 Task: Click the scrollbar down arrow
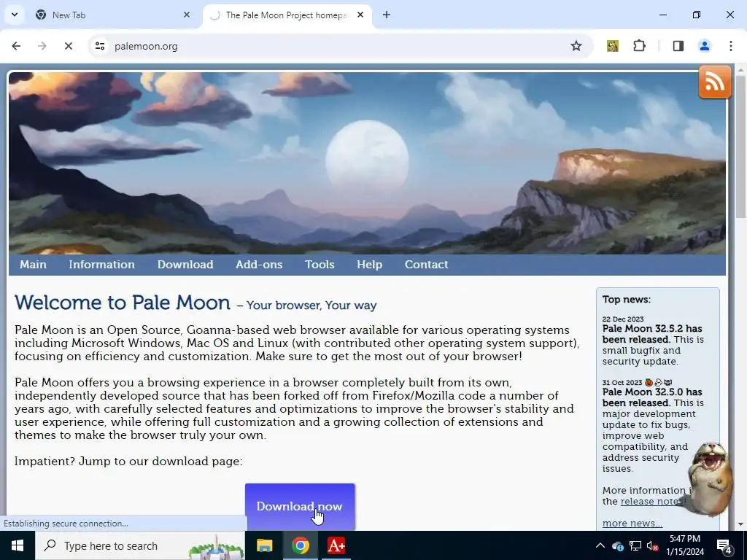tap(740, 524)
